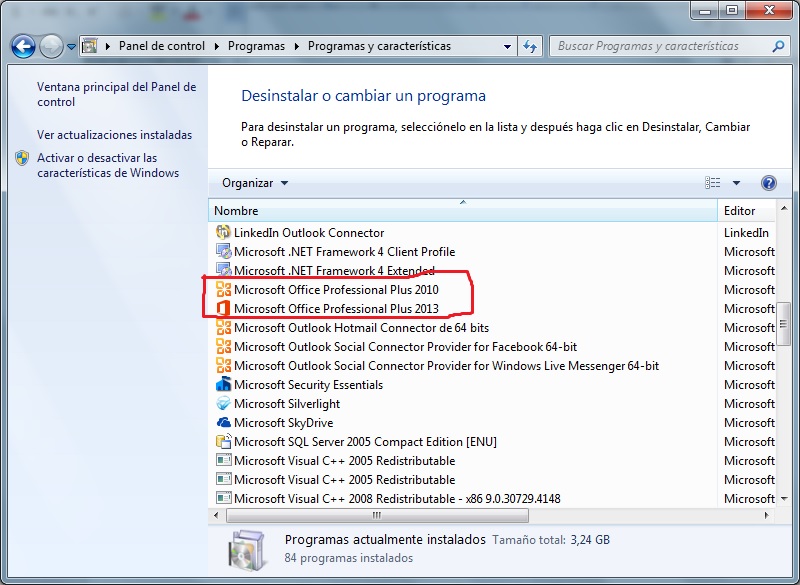Viewport: 800px width, 585px height.
Task: Select Microsoft Outlook Hotmail Connector de 64 bits
Action: coord(361,327)
